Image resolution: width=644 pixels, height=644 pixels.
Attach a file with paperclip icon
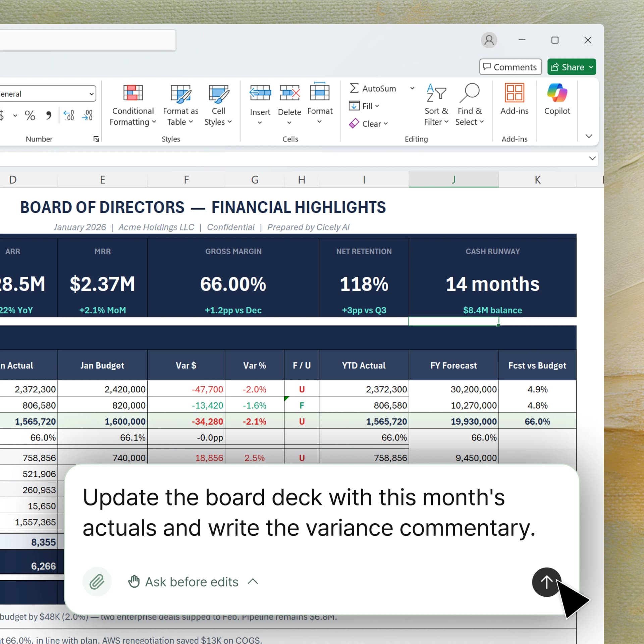(97, 582)
